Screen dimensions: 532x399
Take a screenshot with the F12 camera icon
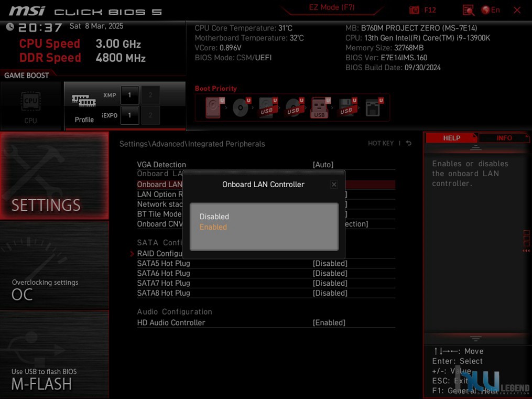pos(414,10)
